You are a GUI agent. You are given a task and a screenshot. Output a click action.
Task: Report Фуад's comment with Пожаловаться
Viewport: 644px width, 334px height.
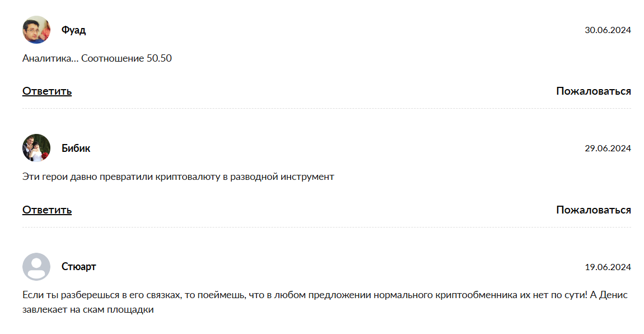pos(593,91)
